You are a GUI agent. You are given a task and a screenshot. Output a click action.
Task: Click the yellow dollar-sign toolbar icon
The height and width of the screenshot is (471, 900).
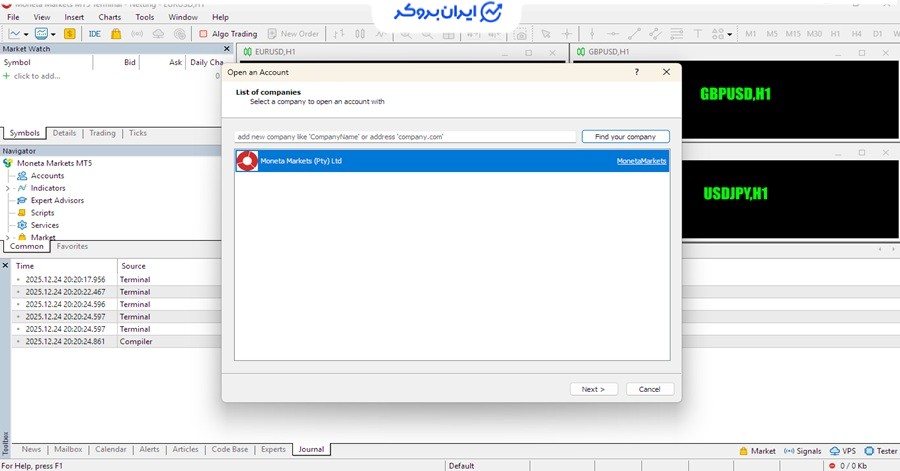click(70, 34)
